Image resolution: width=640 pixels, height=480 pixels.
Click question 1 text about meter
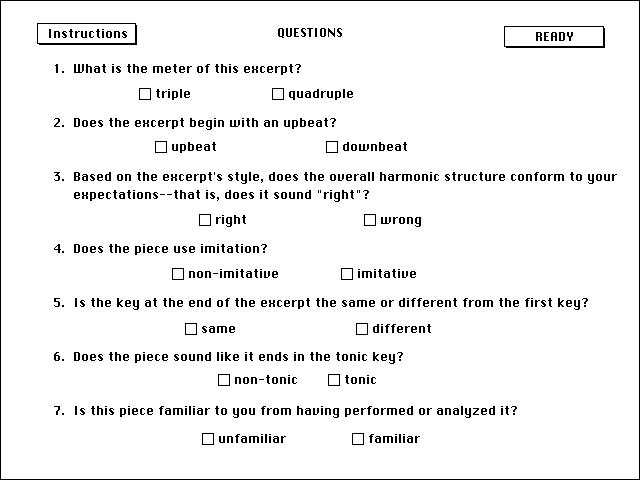tap(187, 69)
